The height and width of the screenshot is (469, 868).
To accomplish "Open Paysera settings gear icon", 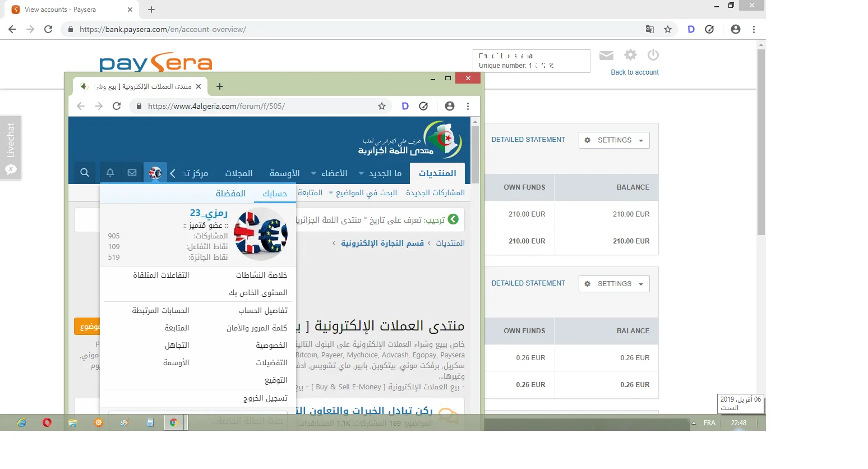I will [631, 55].
